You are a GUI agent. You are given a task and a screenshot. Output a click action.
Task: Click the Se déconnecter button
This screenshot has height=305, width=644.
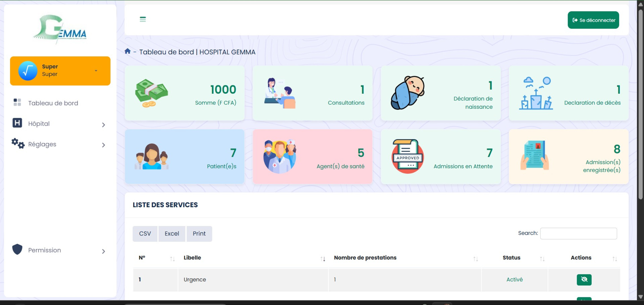593,20
